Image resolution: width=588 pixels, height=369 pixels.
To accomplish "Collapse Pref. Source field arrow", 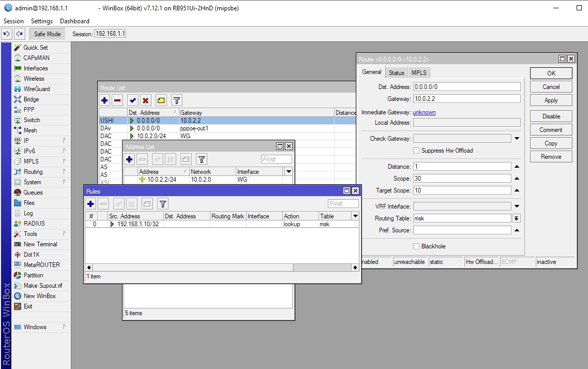I will click(517, 230).
